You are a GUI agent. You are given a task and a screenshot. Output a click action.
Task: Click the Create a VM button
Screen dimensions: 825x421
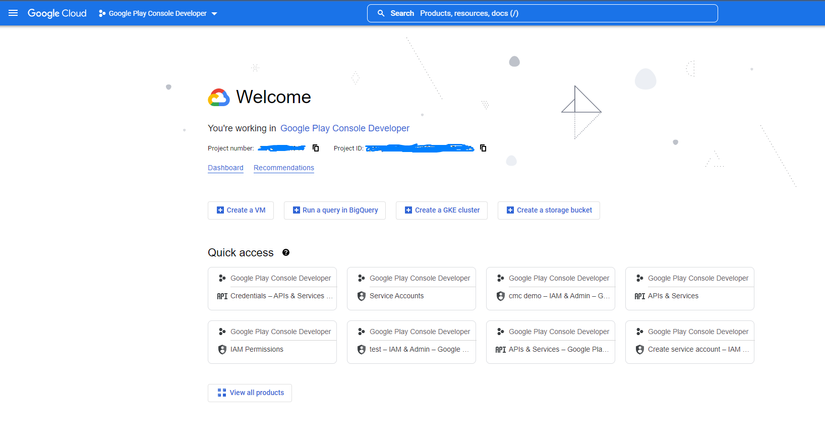[240, 210]
